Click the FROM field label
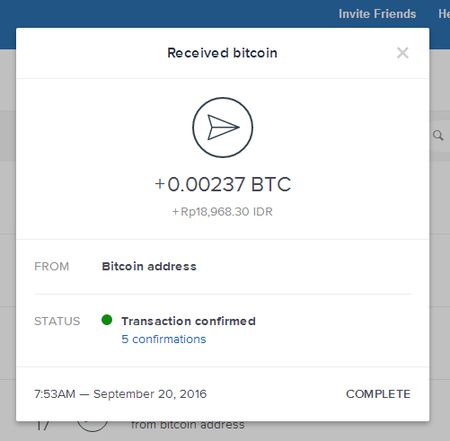The image size is (450, 441). [x=52, y=266]
